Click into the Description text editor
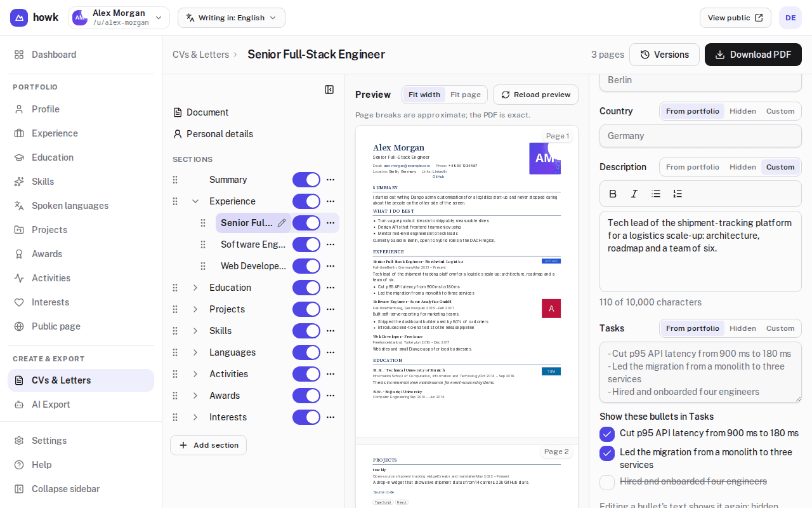 (700, 251)
